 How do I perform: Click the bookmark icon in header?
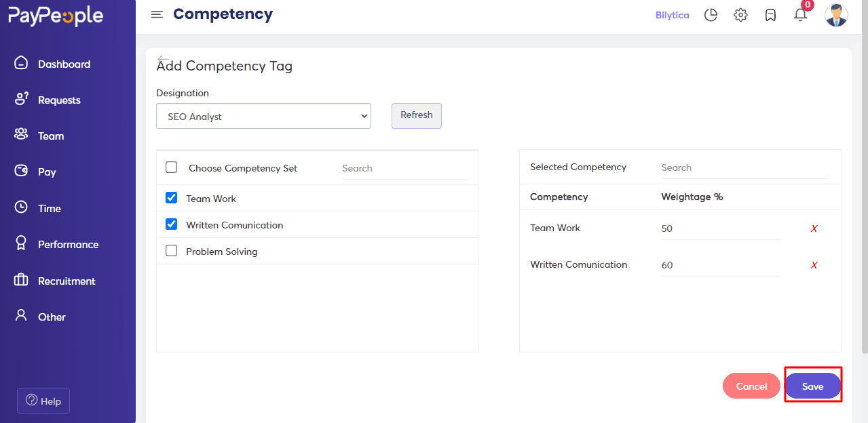770,15
